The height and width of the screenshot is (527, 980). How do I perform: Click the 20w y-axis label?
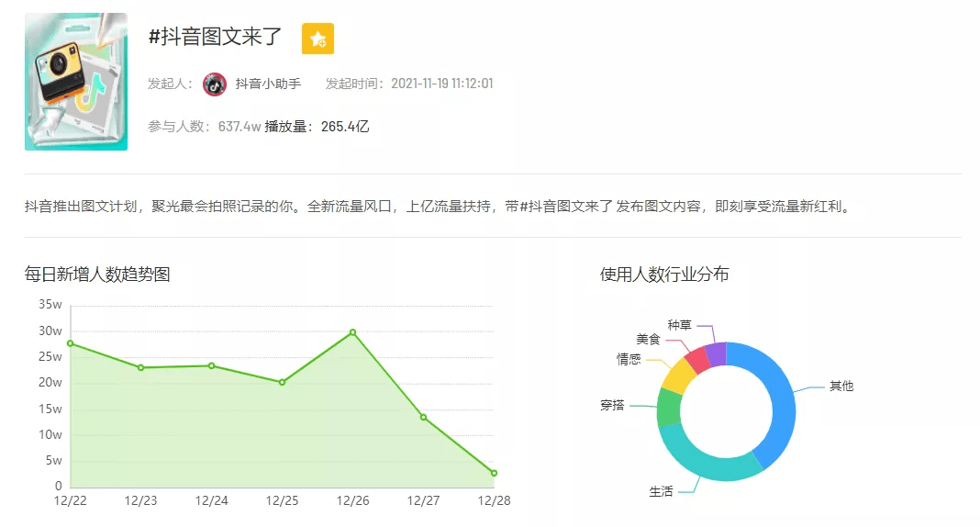[x=50, y=383]
